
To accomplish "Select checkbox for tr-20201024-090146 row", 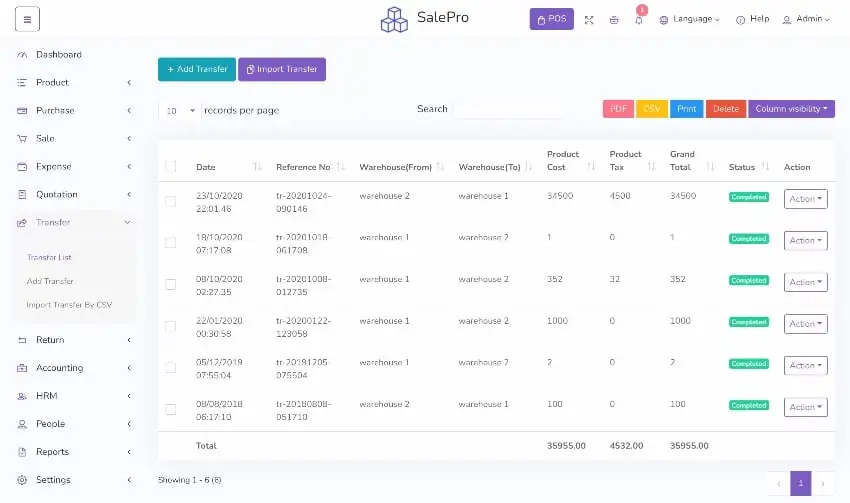I will click(x=170, y=201).
